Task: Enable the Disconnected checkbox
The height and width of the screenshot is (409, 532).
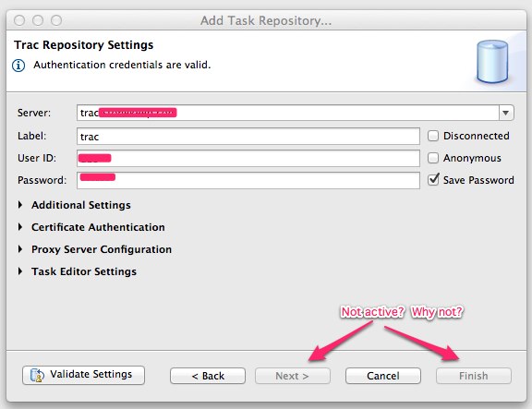Action: [433, 136]
